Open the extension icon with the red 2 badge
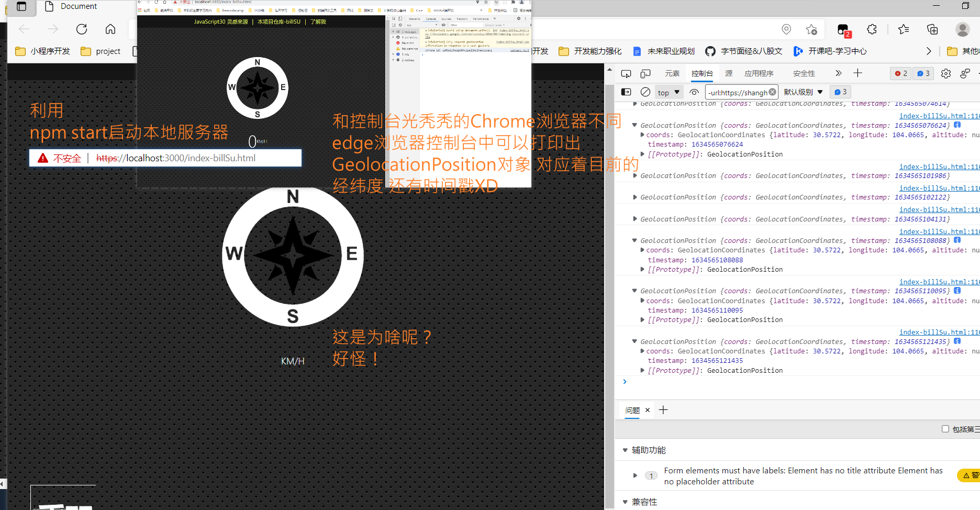Image resolution: width=980 pixels, height=510 pixels. pyautogui.click(x=844, y=30)
